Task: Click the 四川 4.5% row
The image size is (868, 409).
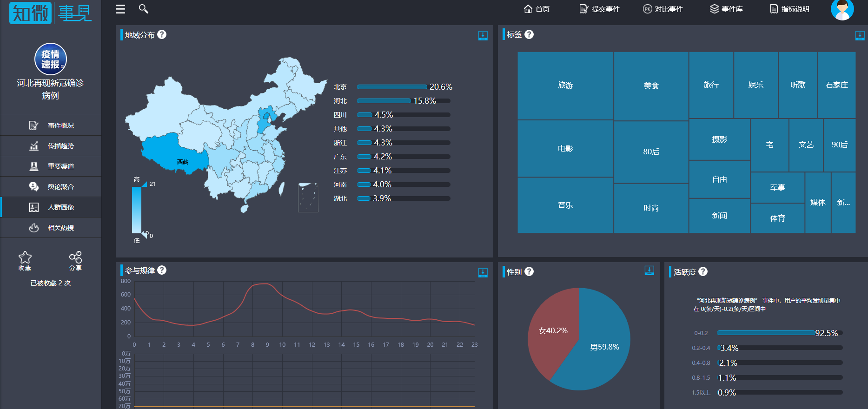Action: [x=392, y=115]
